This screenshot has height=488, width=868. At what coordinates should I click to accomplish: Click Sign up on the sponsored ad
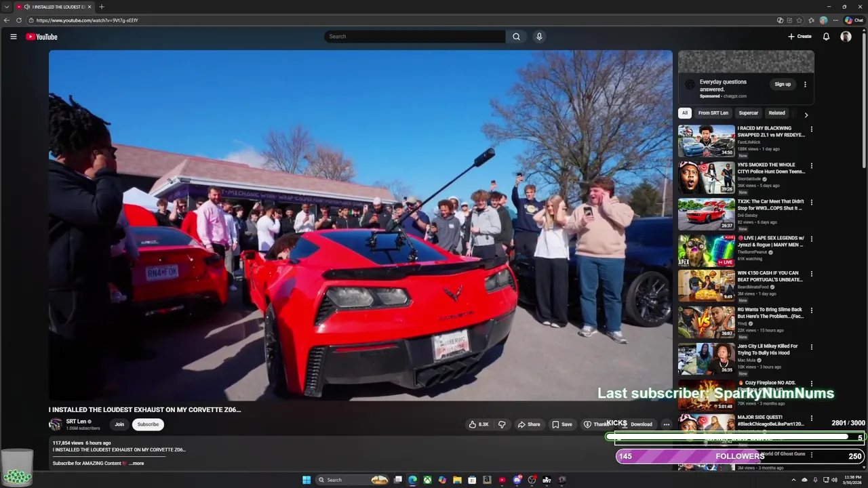[x=783, y=85]
